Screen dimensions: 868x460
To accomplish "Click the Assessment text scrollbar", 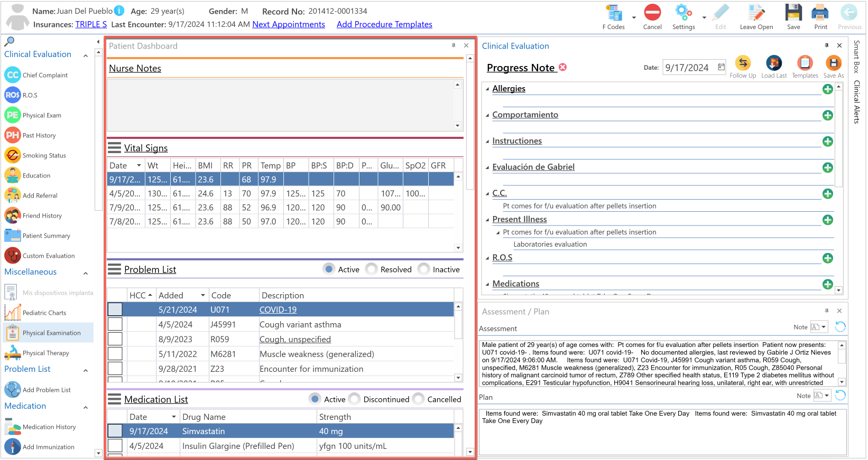I will pyautogui.click(x=842, y=364).
